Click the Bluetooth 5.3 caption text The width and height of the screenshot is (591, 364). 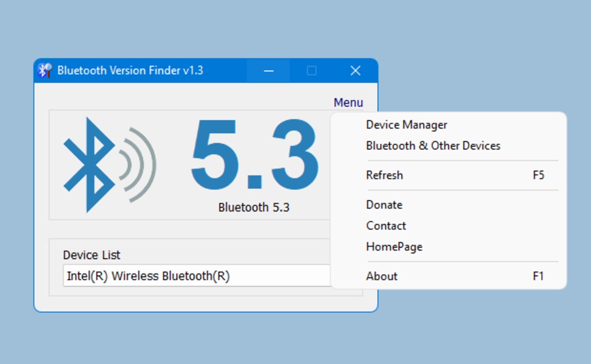[x=254, y=207]
